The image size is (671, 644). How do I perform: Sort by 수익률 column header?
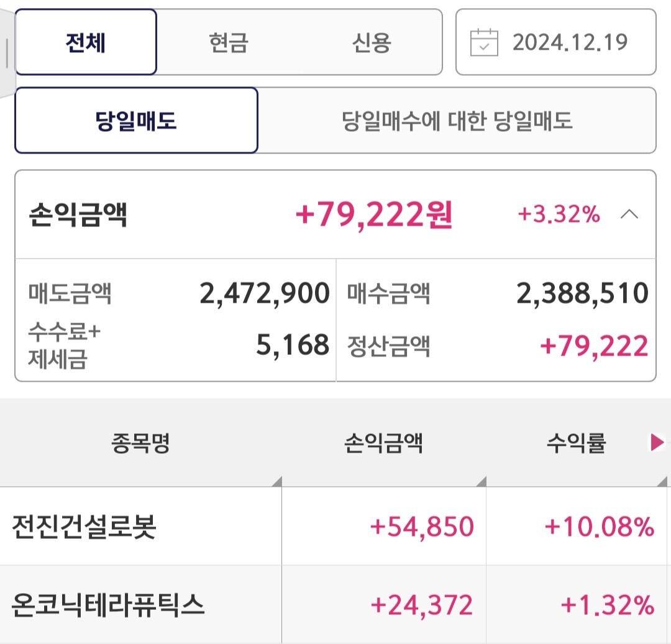pos(576,444)
